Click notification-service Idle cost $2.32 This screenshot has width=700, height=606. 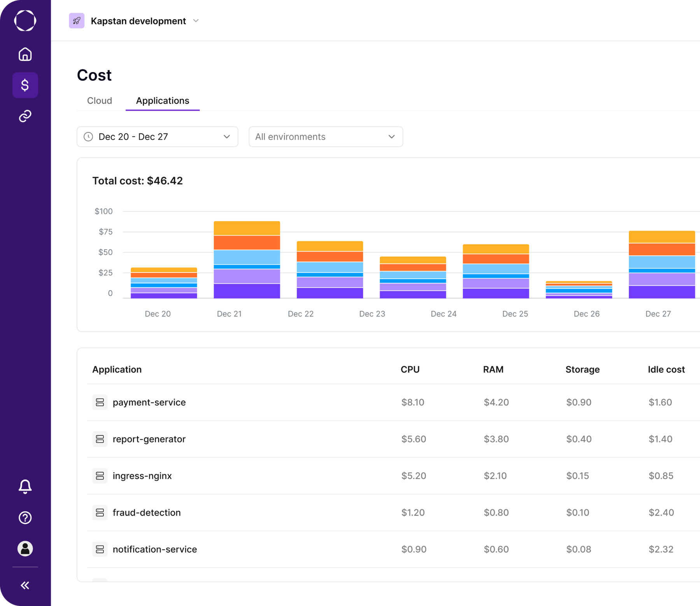pyautogui.click(x=661, y=549)
